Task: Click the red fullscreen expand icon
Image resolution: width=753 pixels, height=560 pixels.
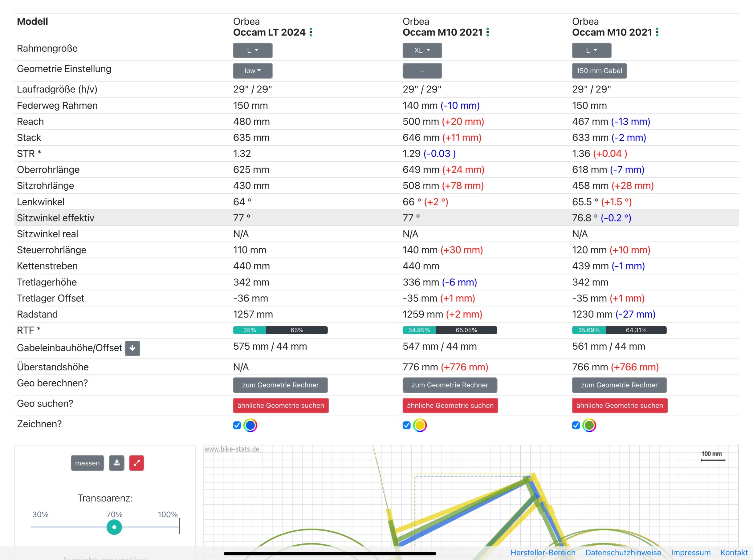Action: click(136, 463)
